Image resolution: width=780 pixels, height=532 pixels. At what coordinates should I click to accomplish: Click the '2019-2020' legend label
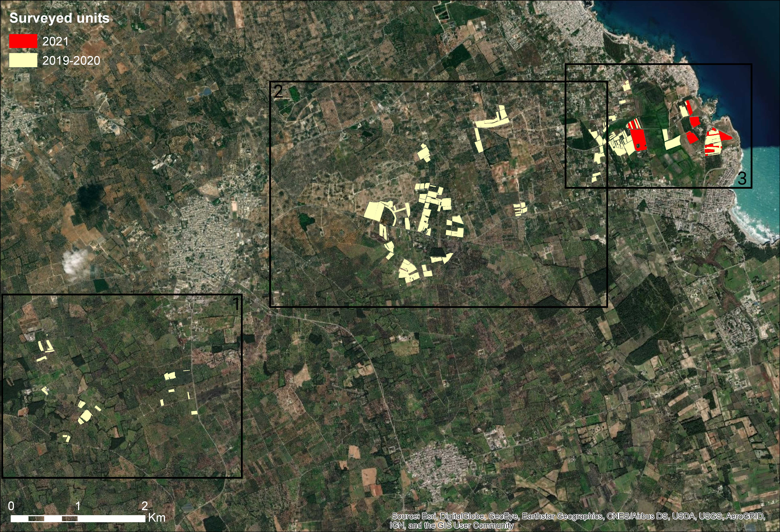point(71,60)
